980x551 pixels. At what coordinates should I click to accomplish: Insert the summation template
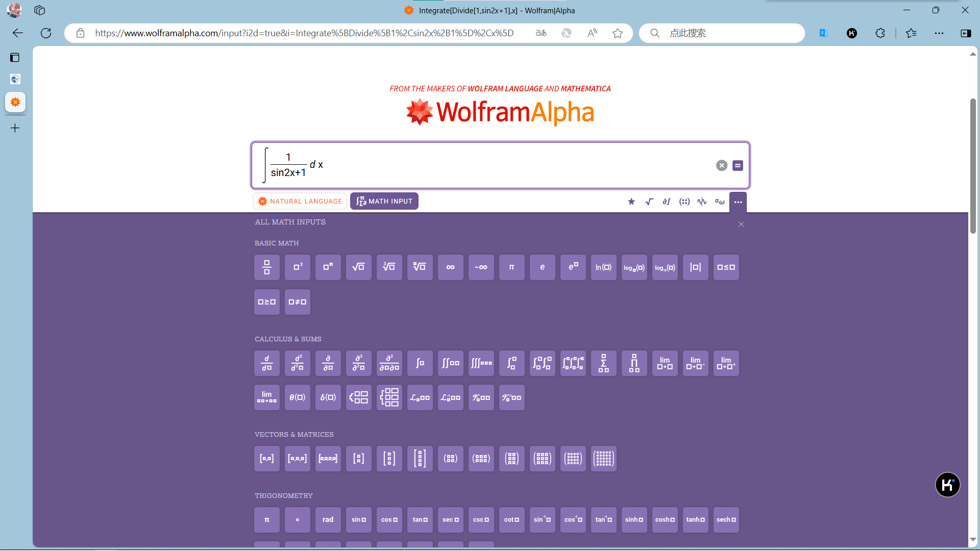[603, 363]
